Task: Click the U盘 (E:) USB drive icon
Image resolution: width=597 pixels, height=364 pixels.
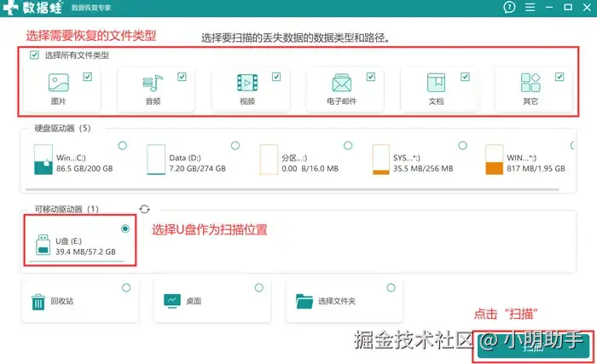Action: 43,245
